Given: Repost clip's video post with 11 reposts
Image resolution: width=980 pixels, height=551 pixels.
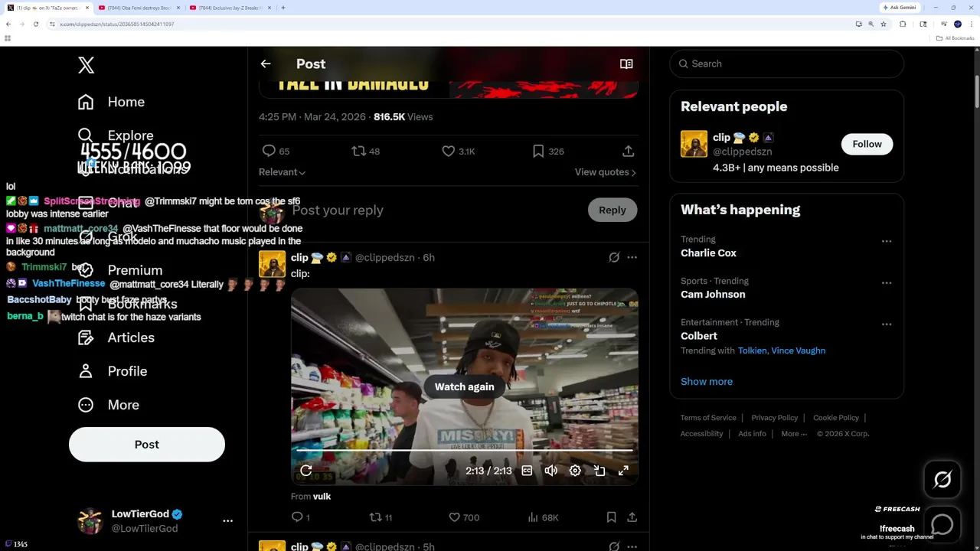Looking at the screenshot, I should click(x=381, y=518).
